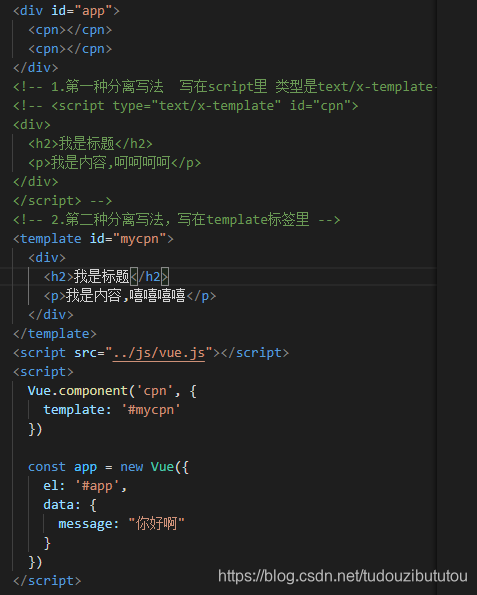Image resolution: width=477 pixels, height=595 pixels.
Task: Click the text '我是内容,嘻嘻嘻嘻'
Action: (126, 295)
